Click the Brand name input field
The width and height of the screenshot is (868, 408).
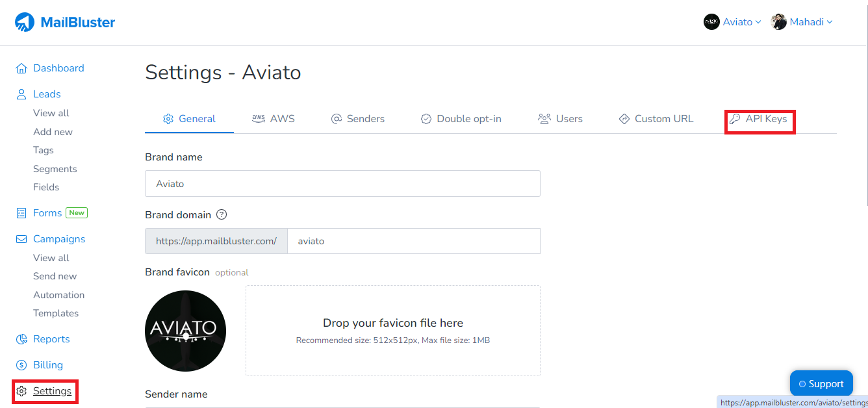pos(342,184)
